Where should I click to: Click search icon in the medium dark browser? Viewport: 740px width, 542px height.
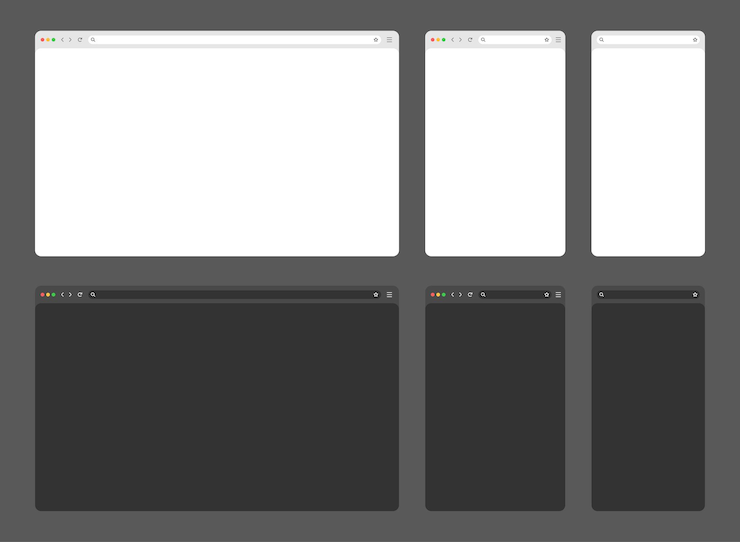(483, 295)
